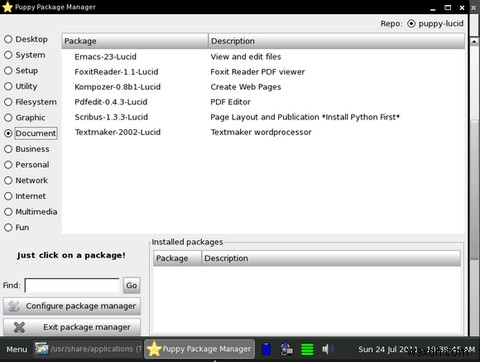The height and width of the screenshot is (362, 480).
Task: Click the taskbar clock date
Action: pos(416,349)
